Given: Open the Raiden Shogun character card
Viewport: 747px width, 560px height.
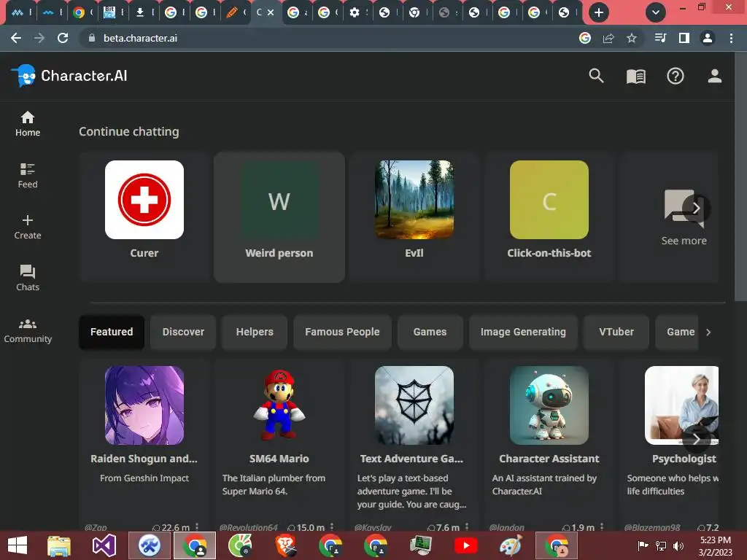Looking at the screenshot, I should (144, 446).
